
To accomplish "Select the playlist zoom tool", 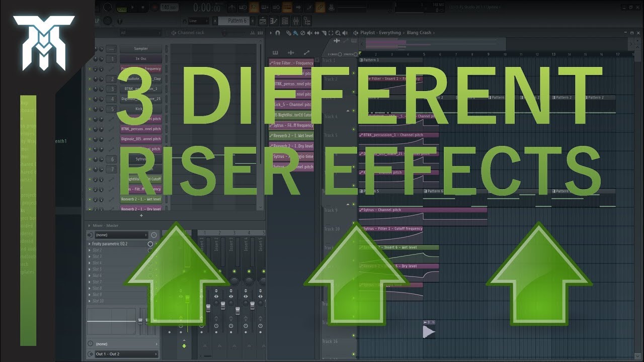I will (x=338, y=33).
